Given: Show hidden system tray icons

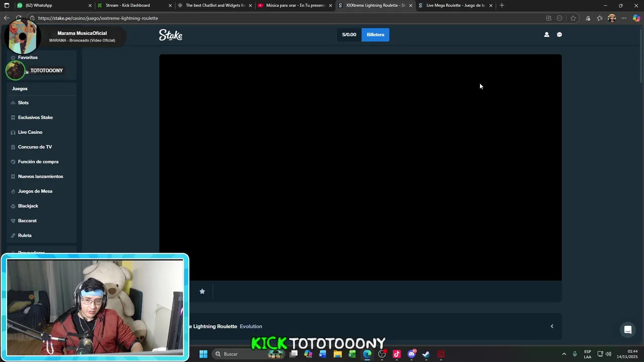Looking at the screenshot, I should (x=563, y=354).
